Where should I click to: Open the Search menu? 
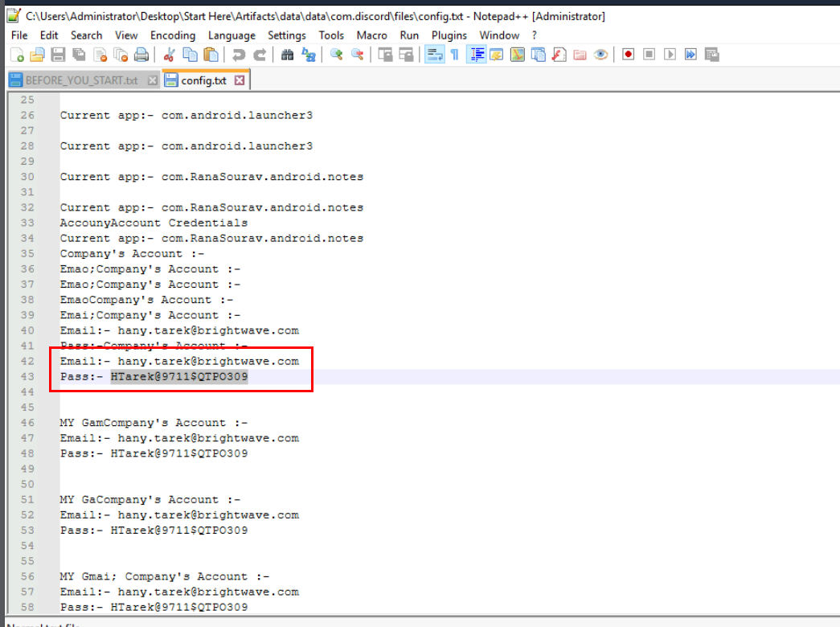(86, 35)
